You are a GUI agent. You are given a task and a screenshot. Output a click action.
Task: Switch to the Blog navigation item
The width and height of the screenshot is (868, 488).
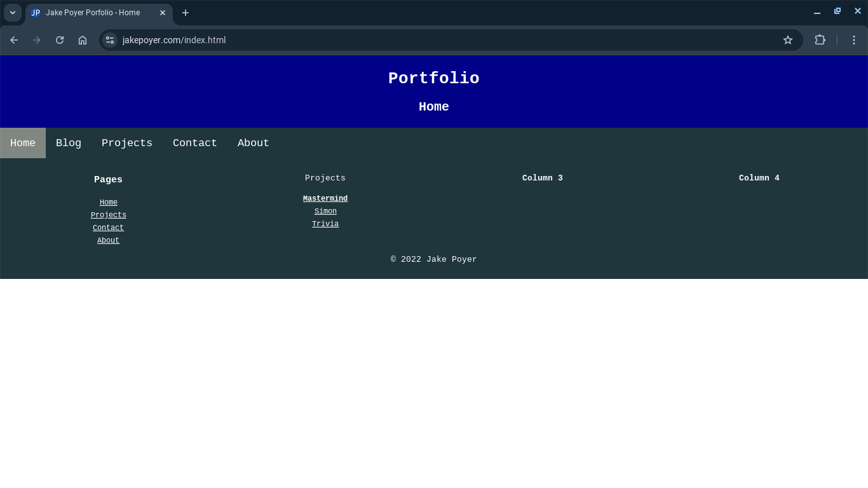[68, 143]
